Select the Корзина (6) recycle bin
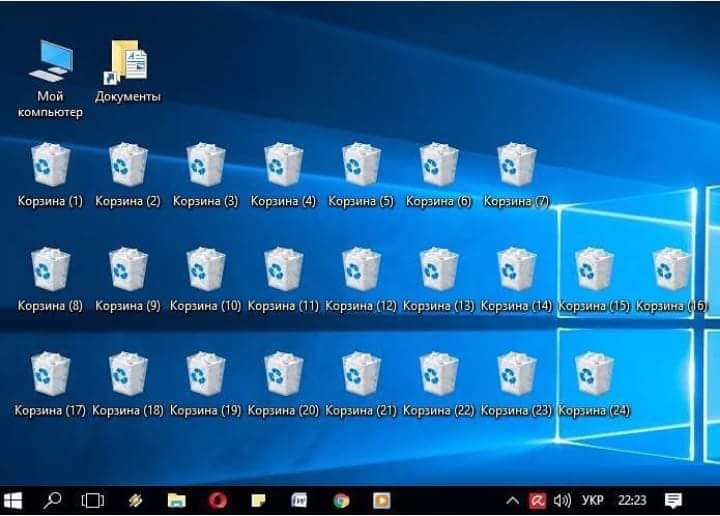This screenshot has width=720, height=516. [x=439, y=174]
